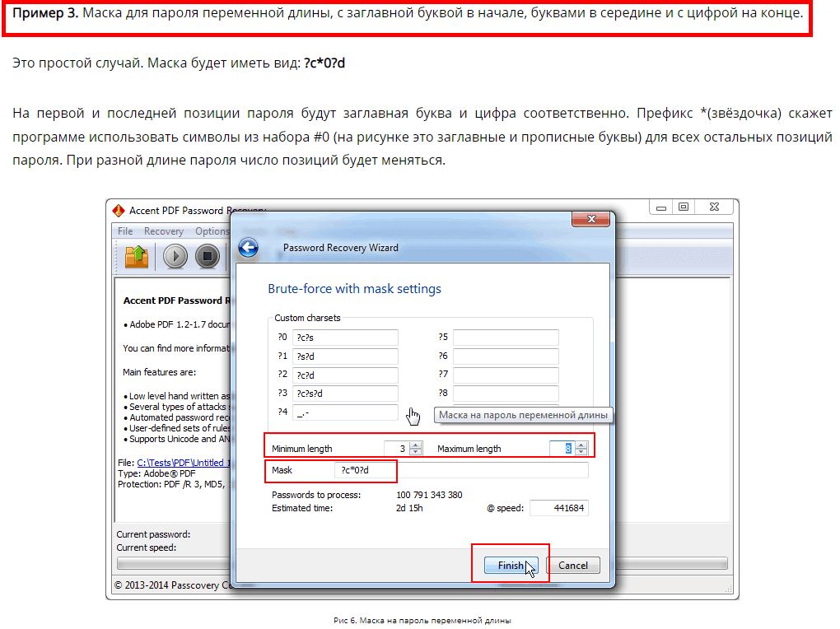
Task: Open the Options menu
Action: pos(212,231)
